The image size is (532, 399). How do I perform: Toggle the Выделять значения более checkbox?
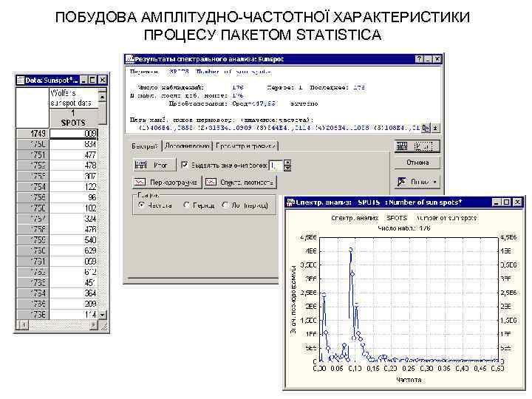click(x=184, y=165)
